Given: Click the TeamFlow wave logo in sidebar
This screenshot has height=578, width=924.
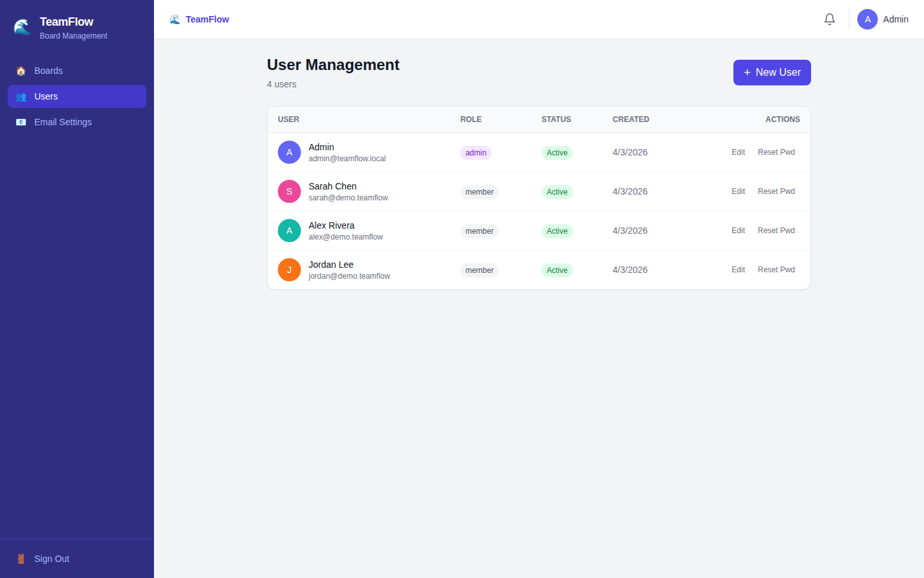Looking at the screenshot, I should [x=22, y=26].
